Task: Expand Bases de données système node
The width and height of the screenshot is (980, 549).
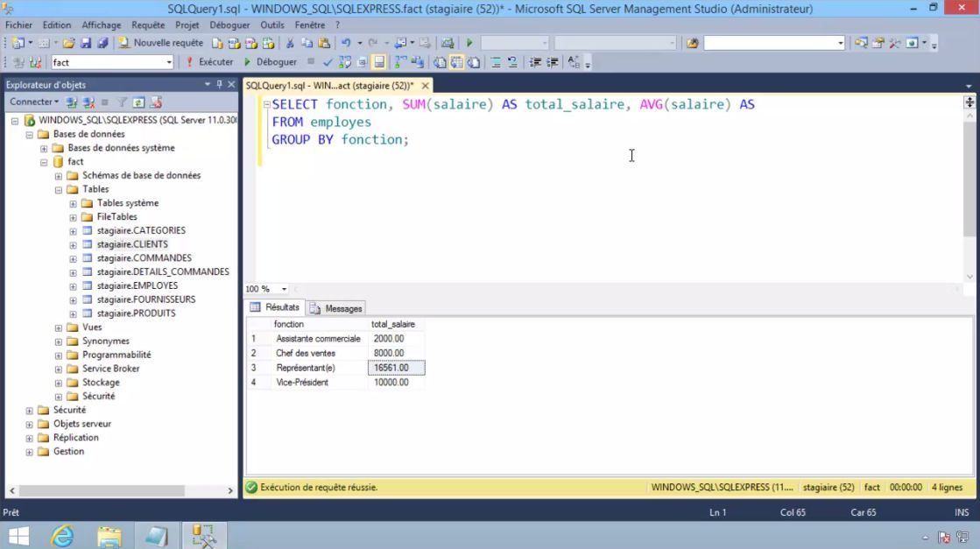Action: point(44,148)
